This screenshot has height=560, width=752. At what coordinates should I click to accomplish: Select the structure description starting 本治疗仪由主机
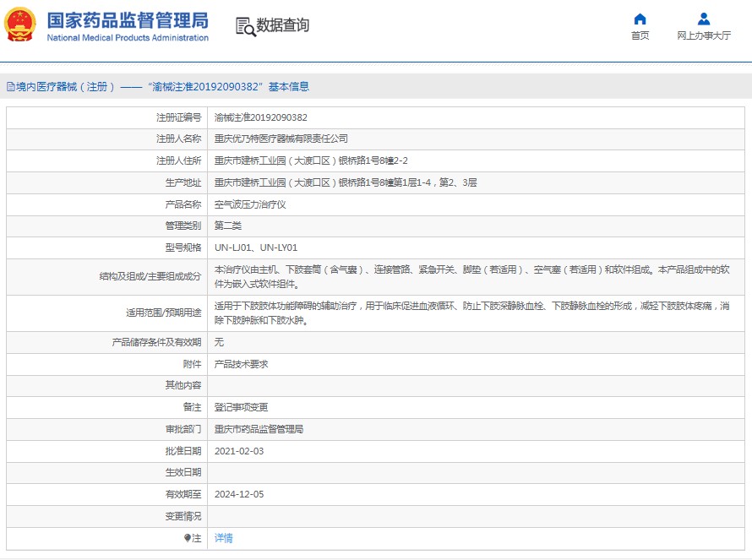click(472, 277)
